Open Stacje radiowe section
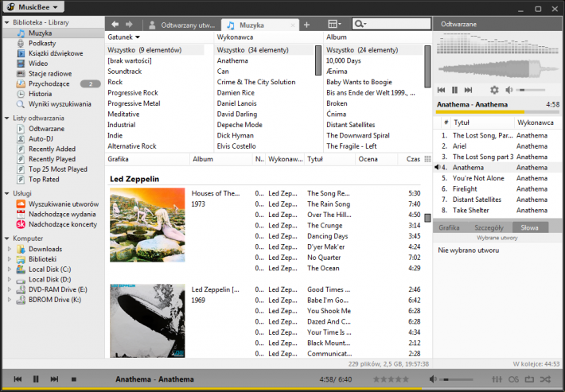The width and height of the screenshot is (565, 392). pos(49,73)
